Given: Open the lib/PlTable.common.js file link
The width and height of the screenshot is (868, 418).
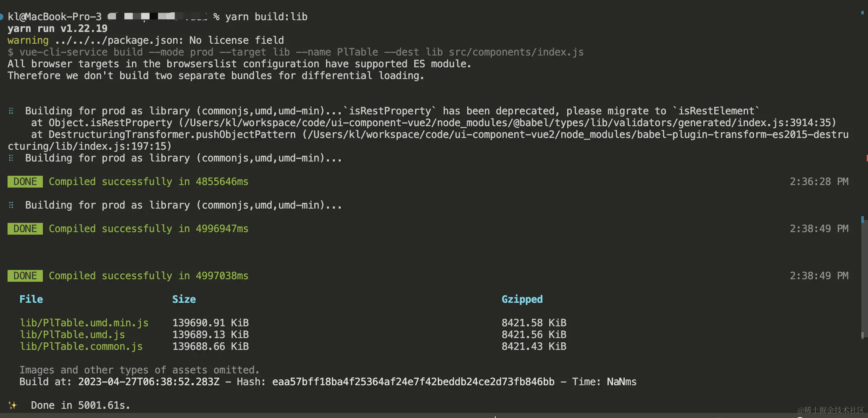Looking at the screenshot, I should [x=81, y=347].
